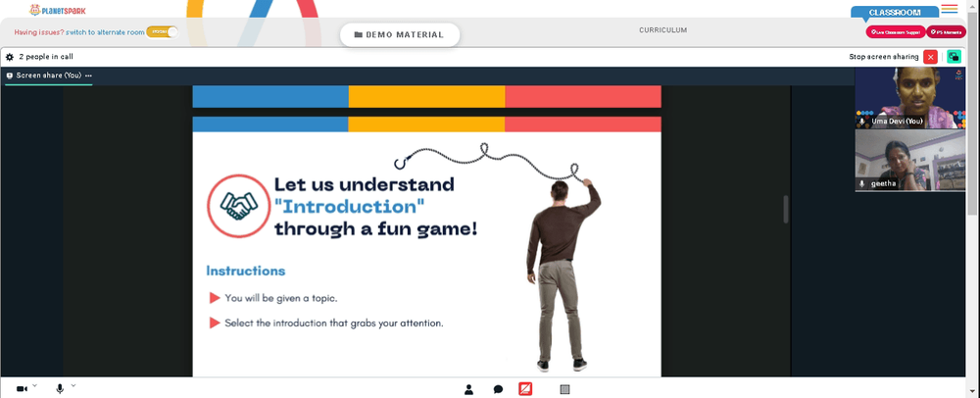Click the browser page scroll-up arrow
980x398 pixels.
click(973, 8)
